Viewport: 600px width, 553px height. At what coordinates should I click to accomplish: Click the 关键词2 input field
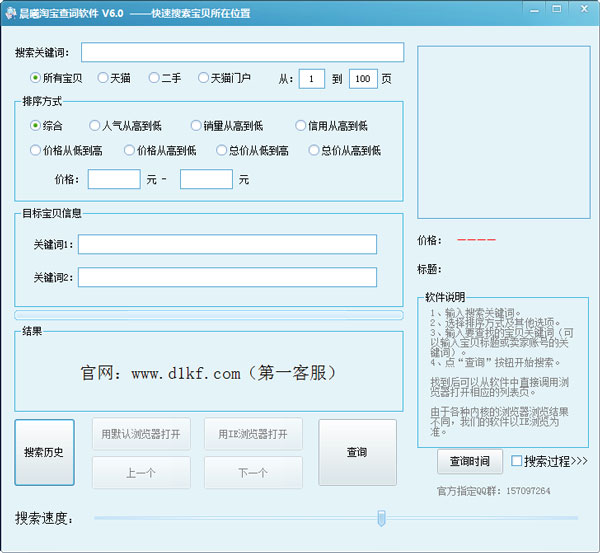pyautogui.click(x=227, y=277)
